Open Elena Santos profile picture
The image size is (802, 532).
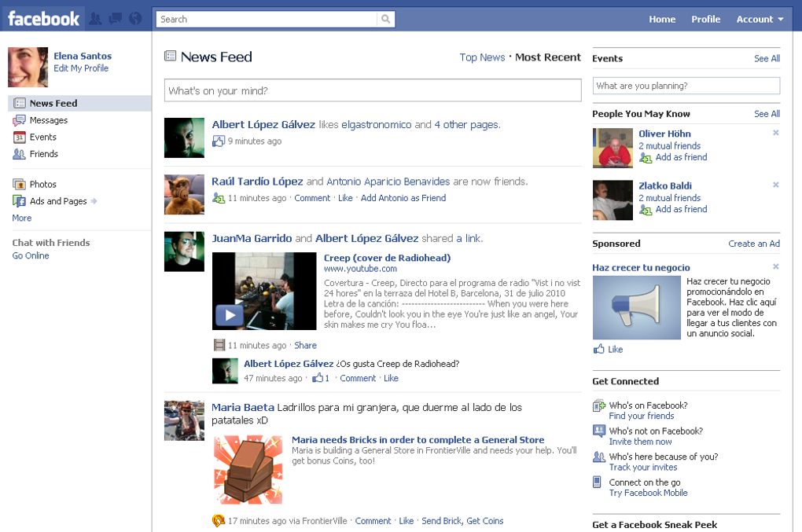28,67
